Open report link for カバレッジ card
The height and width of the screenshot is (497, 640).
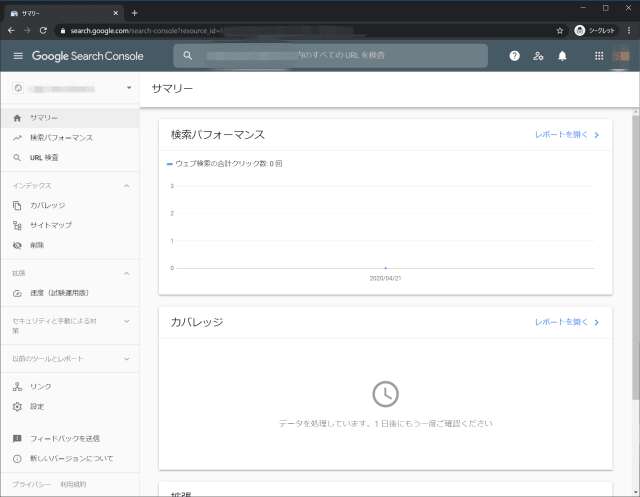[567, 322]
